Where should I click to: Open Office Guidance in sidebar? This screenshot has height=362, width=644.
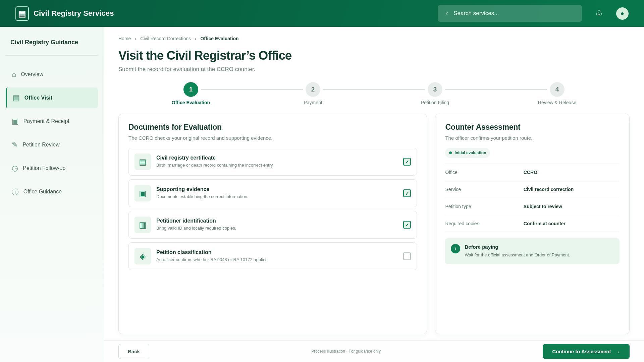52,192
